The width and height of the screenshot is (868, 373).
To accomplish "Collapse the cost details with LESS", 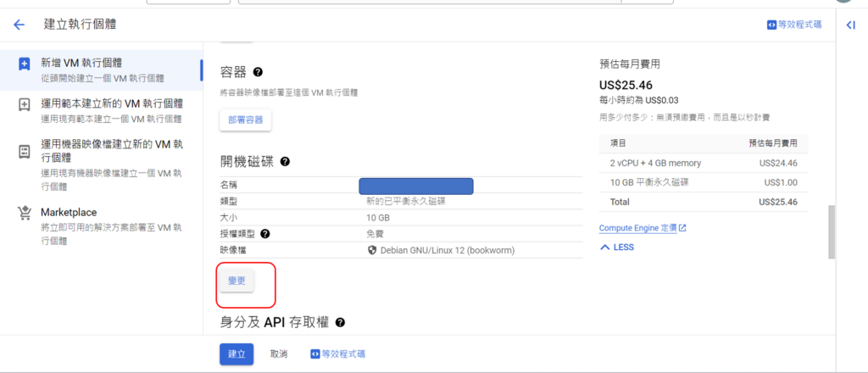I will tap(616, 248).
